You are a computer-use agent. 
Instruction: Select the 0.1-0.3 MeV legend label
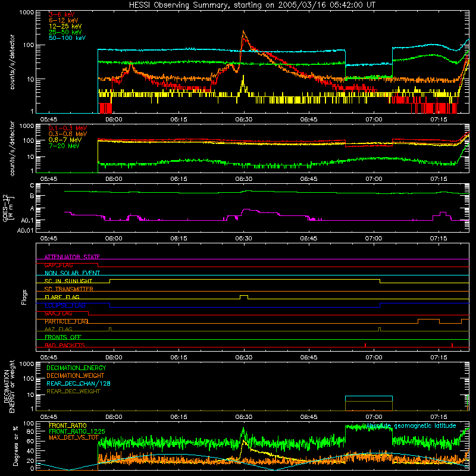(68, 128)
